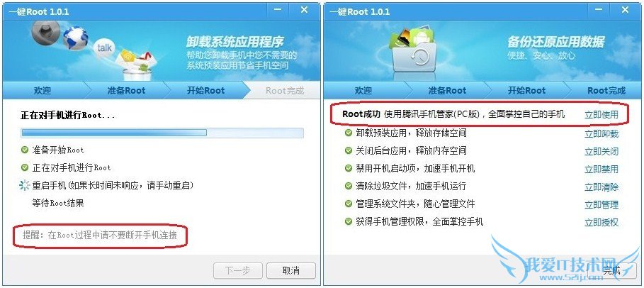The height and width of the screenshot is (288, 644).
Task: Click the check icon beside 禁用开机启动项
Action: (x=349, y=168)
